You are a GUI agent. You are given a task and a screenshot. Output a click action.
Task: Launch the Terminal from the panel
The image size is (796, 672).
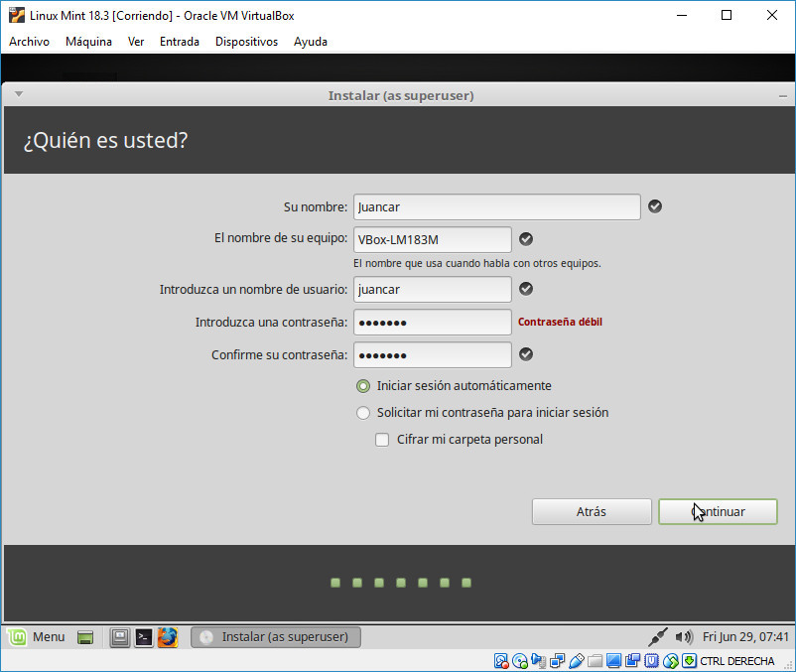[x=144, y=637]
